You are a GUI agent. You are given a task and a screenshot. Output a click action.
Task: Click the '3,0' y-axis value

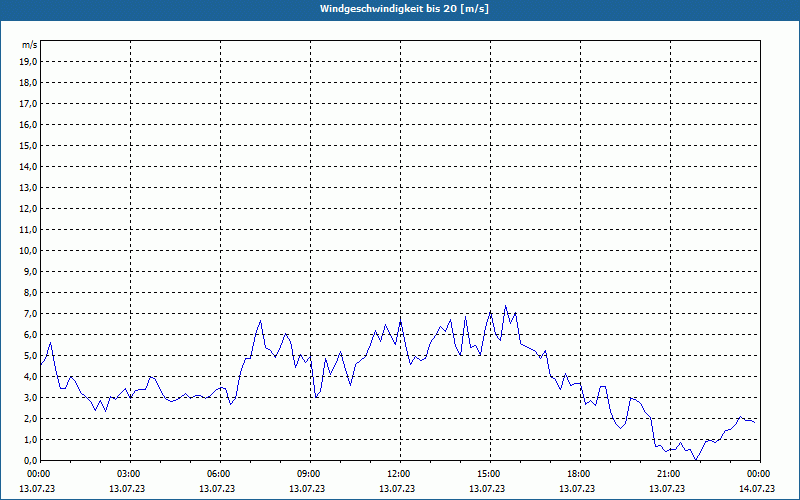[30, 397]
